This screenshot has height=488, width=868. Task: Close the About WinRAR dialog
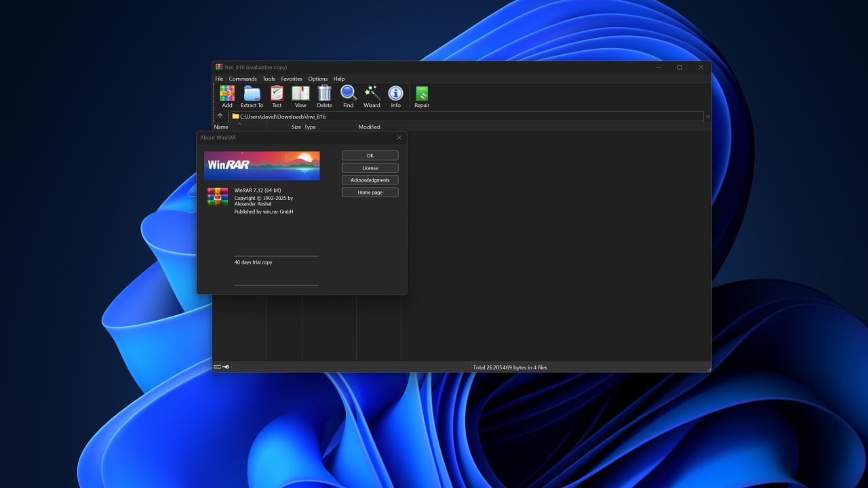tap(399, 138)
